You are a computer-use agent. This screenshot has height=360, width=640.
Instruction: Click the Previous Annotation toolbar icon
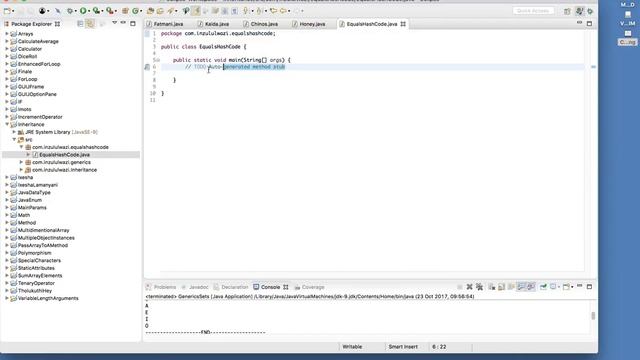pos(259,11)
